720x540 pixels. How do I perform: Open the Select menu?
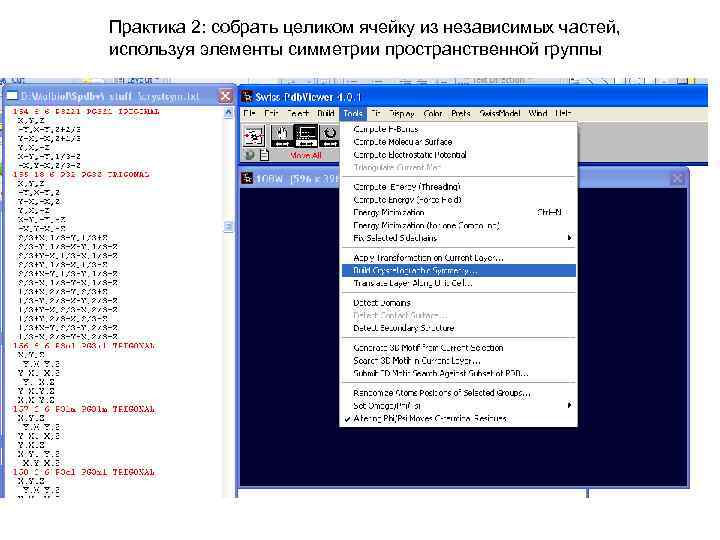(298, 113)
